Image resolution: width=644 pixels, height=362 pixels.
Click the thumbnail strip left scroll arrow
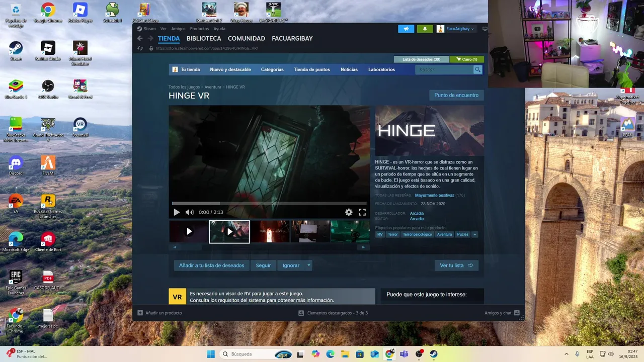(175, 247)
